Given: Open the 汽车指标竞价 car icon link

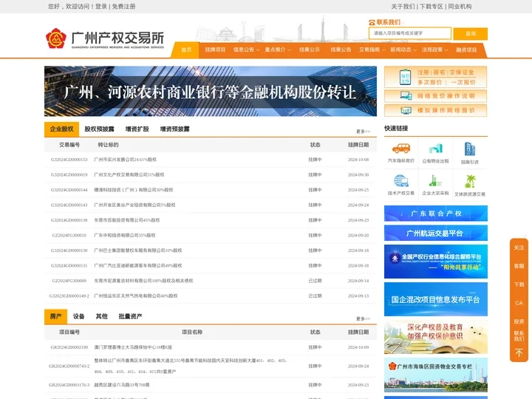Looking at the screenshot, I should [x=401, y=149].
